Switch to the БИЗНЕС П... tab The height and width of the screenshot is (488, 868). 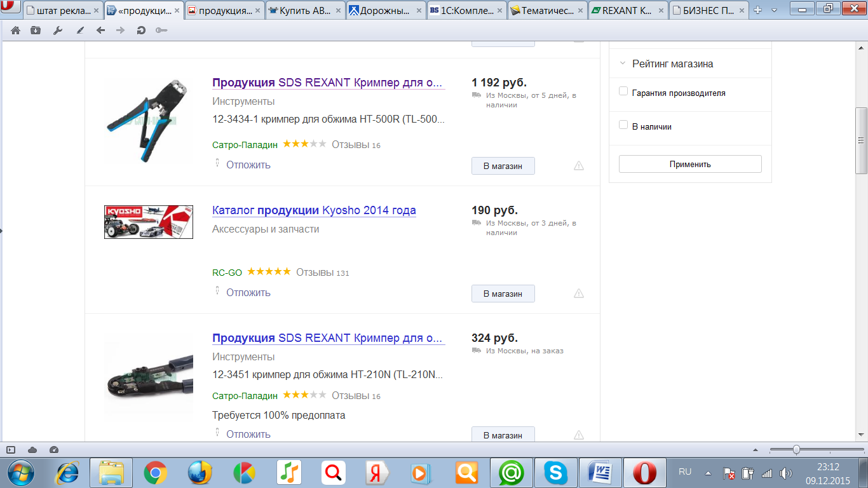(x=710, y=10)
